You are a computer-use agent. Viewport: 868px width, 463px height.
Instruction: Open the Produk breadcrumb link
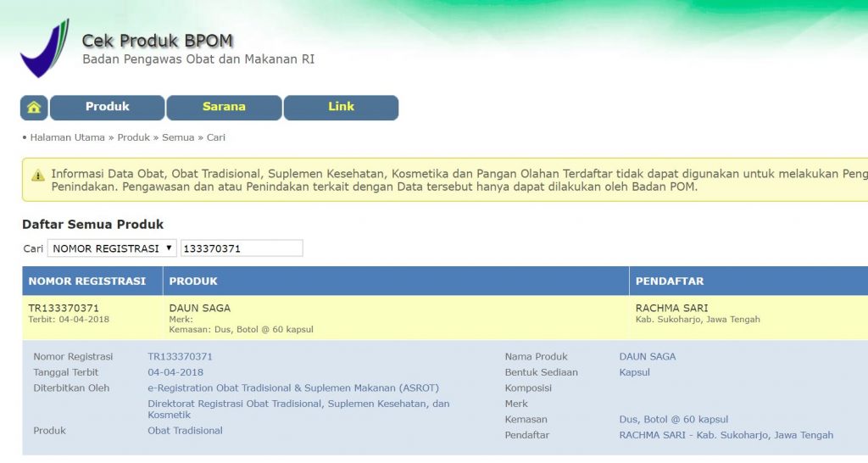pyautogui.click(x=133, y=137)
